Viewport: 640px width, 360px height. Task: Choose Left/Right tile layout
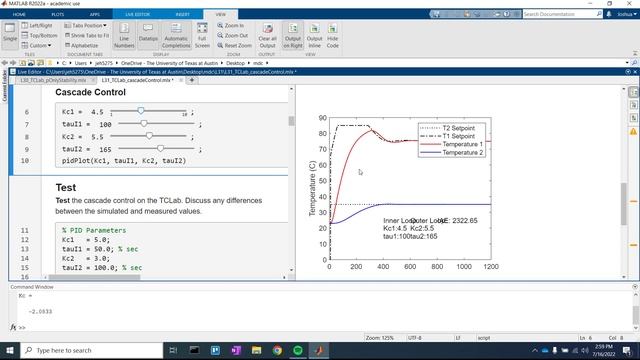coord(37,25)
